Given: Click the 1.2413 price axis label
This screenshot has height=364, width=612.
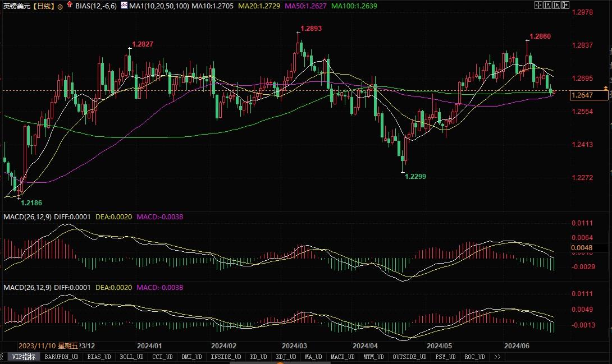Looking at the screenshot, I should point(582,145).
